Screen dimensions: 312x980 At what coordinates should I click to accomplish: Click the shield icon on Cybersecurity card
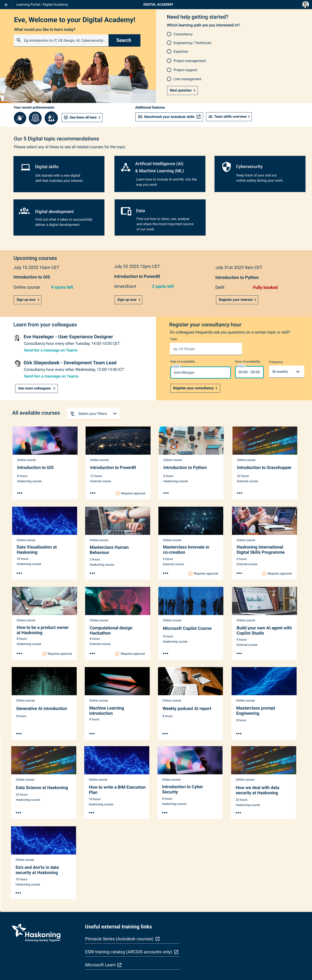pyautogui.click(x=226, y=167)
